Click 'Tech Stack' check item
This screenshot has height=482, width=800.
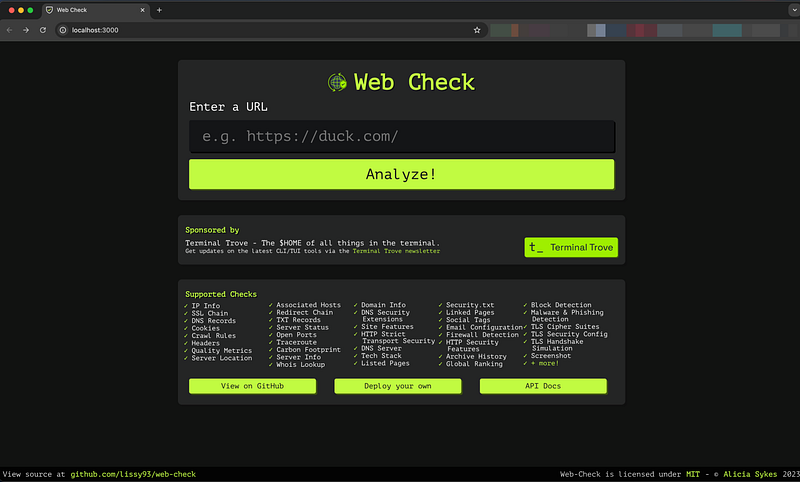coord(381,356)
